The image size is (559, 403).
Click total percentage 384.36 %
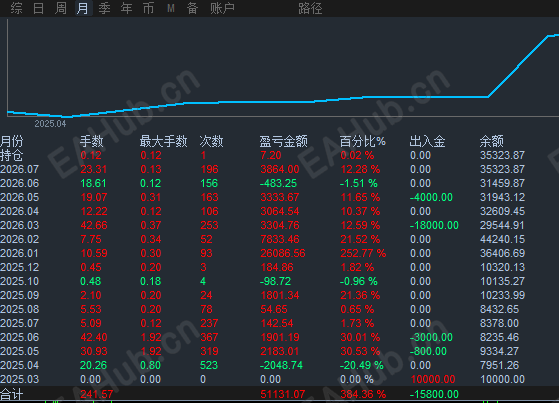pyautogui.click(x=363, y=394)
